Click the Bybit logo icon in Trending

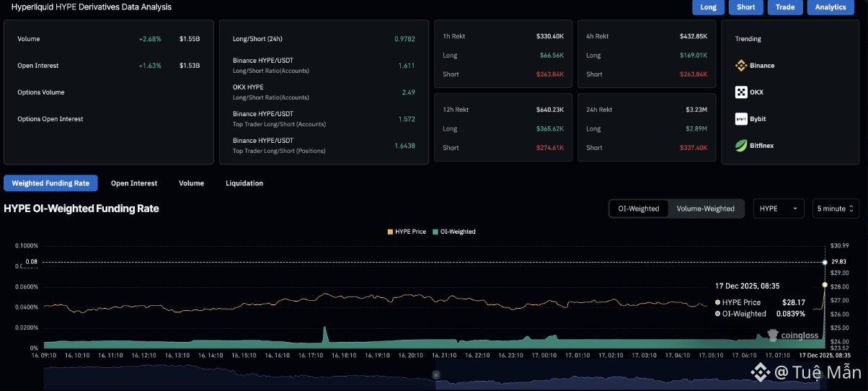point(741,119)
